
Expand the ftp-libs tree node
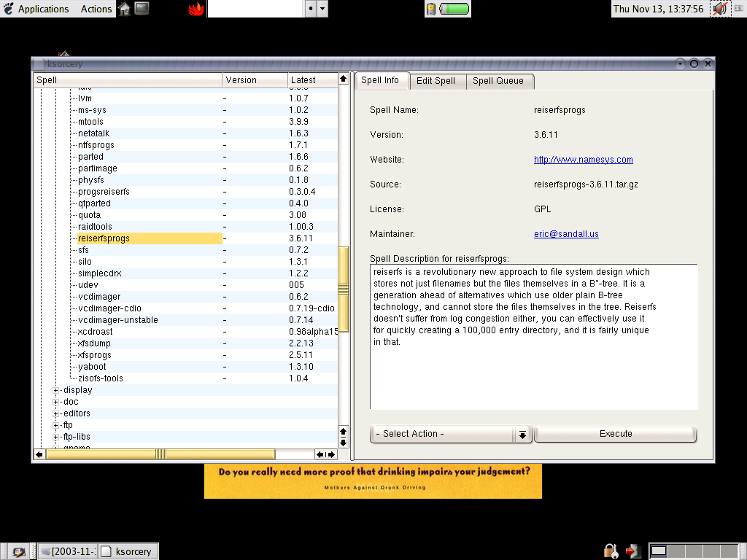56,437
